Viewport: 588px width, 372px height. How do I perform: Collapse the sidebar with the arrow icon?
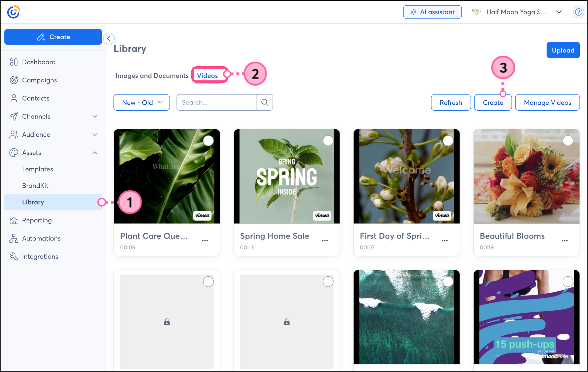[x=109, y=38]
